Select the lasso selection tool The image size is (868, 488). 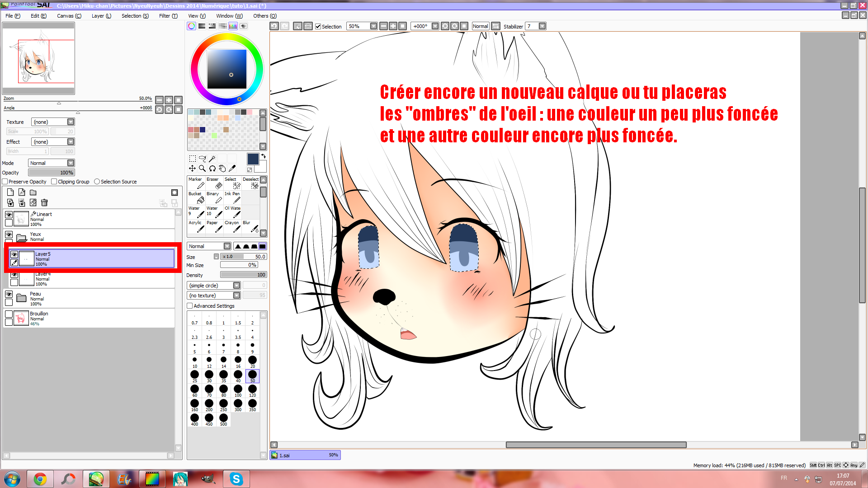point(202,159)
